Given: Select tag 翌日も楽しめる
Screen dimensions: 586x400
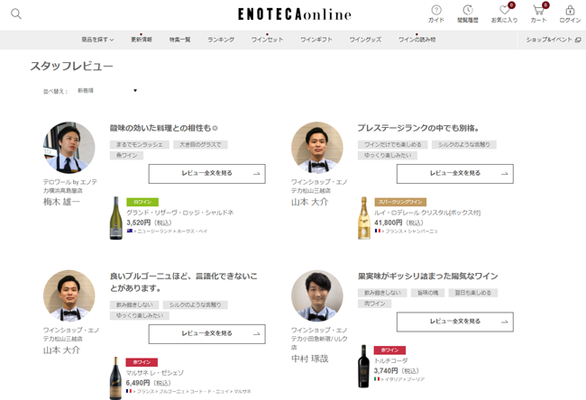Looking at the screenshot, I should pyautogui.click(x=473, y=293).
